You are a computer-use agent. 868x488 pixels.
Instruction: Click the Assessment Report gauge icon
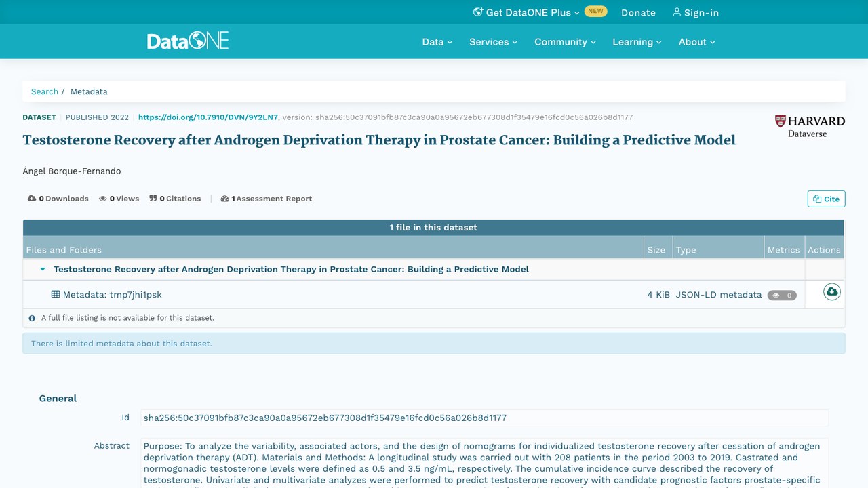[225, 199]
